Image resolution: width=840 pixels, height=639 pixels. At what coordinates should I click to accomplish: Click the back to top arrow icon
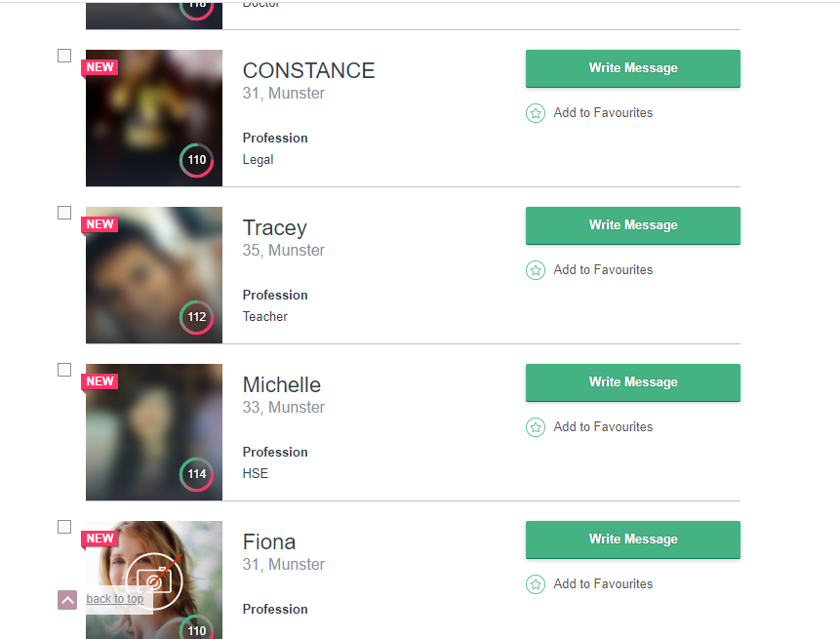click(x=67, y=600)
